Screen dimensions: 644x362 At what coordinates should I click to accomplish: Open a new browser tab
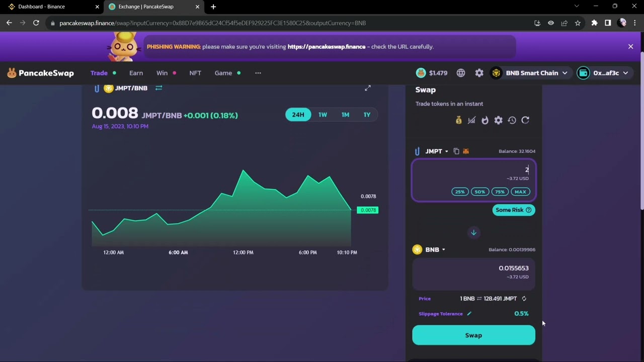tap(213, 7)
